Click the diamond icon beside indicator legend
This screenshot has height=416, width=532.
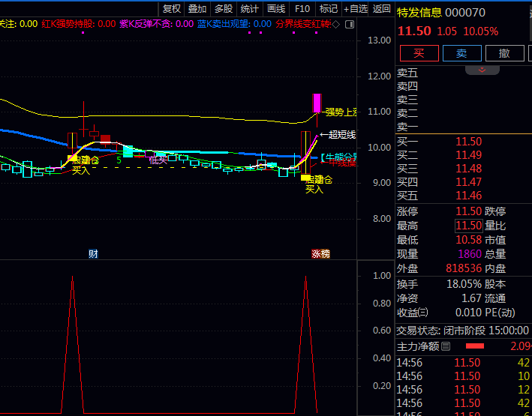click(335, 25)
